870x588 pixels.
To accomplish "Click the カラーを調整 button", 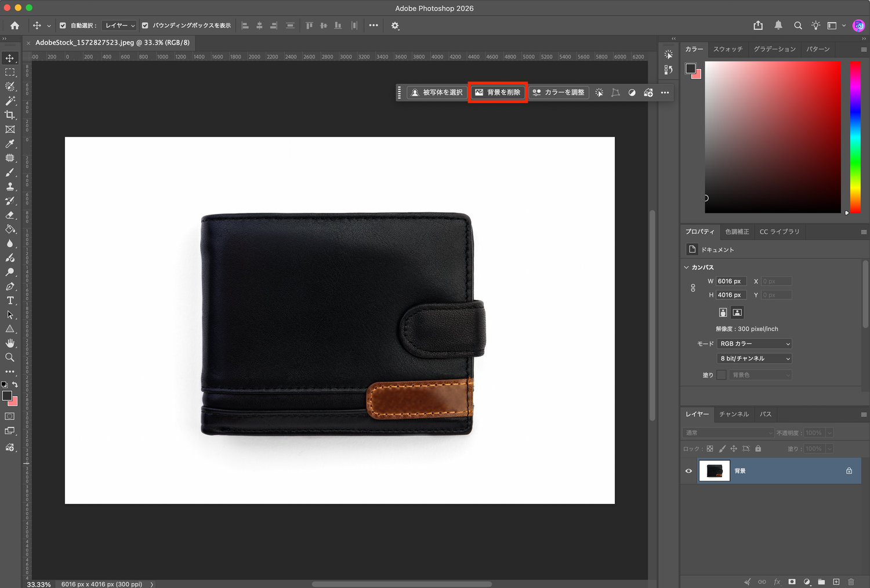I will click(559, 92).
